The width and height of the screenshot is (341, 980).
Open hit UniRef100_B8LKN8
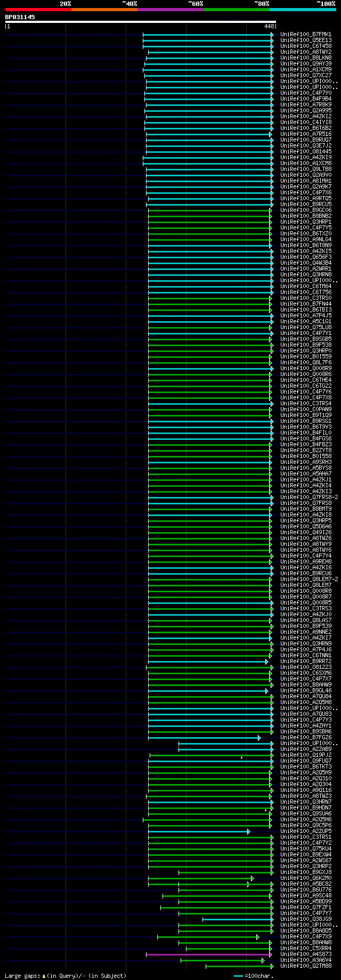306,58
